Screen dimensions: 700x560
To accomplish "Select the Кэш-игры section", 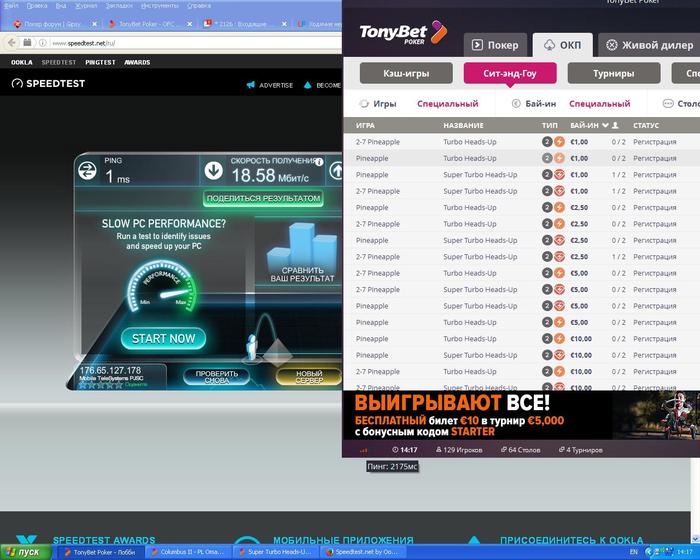I will 406,73.
